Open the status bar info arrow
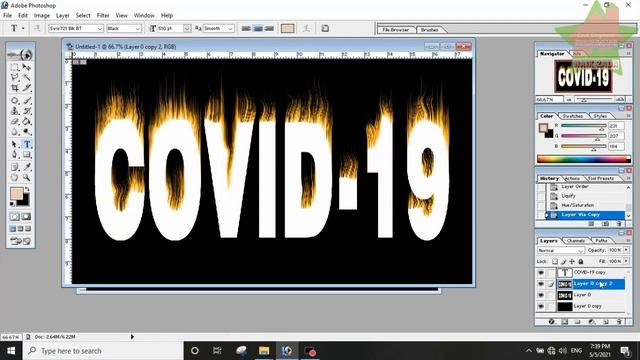Screen dimensions: 640x360 132,337
